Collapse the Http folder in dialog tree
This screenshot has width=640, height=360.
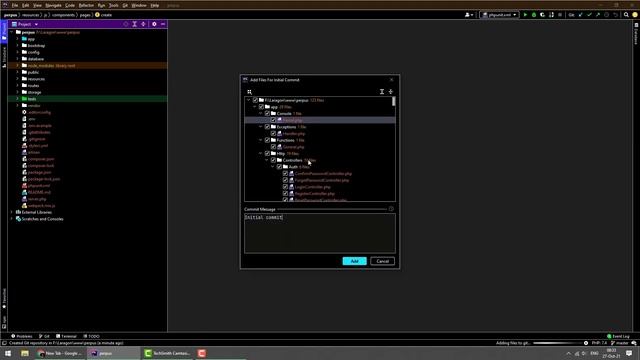coord(261,153)
